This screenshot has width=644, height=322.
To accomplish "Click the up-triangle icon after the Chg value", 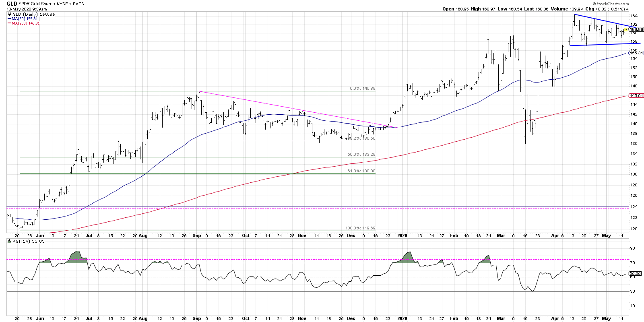I will coord(627,9).
